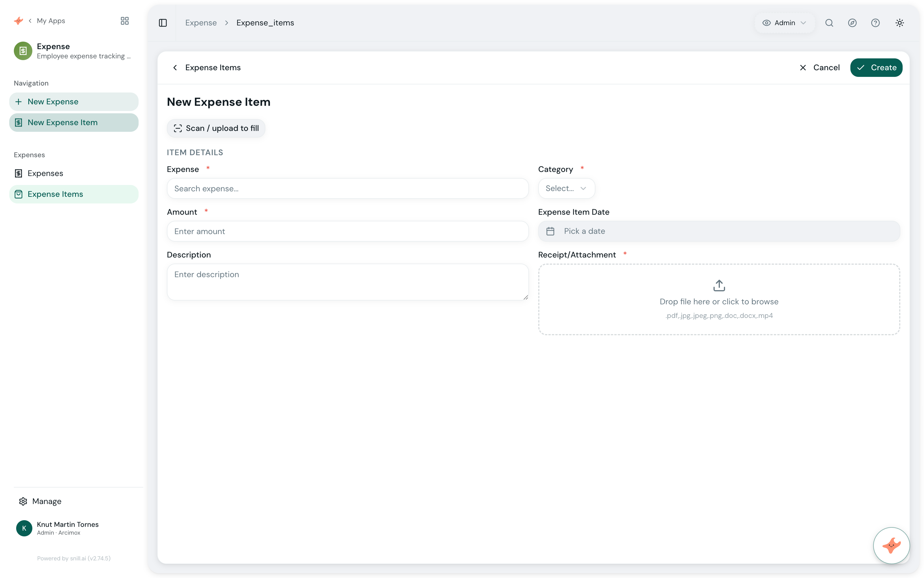Viewport: 924px width, 578px height.
Task: Click the calendar icon in date field
Action: point(550,231)
